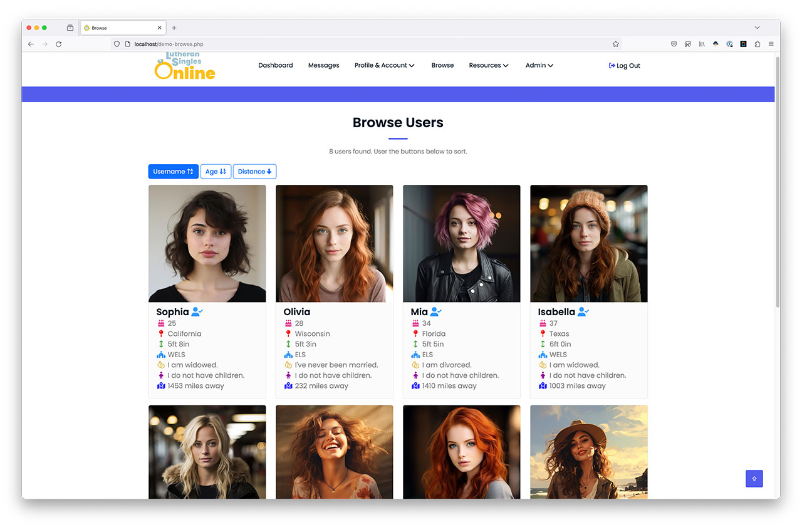Open the browser hamburger menu
802x532 pixels.
771,44
